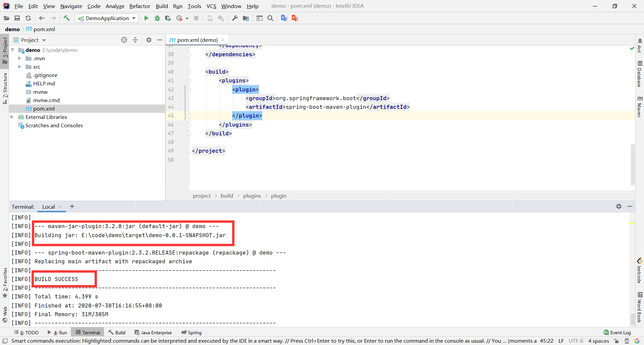Click the Stop square toolbar button
This screenshot has height=345, width=644.
[x=196, y=18]
